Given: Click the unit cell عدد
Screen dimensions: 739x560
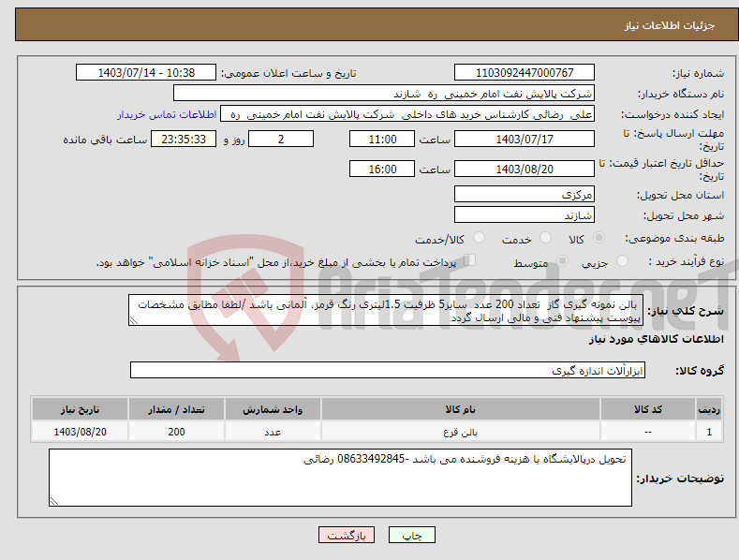Looking at the screenshot, I should tap(273, 432).
